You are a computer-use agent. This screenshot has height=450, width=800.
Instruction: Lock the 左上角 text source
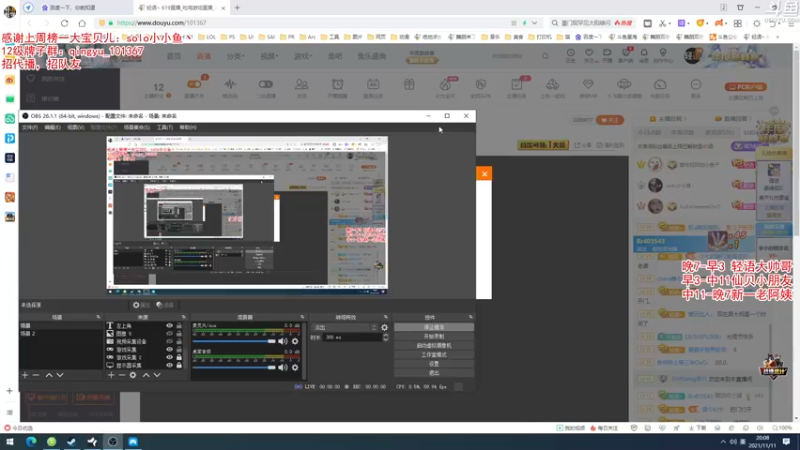(179, 325)
